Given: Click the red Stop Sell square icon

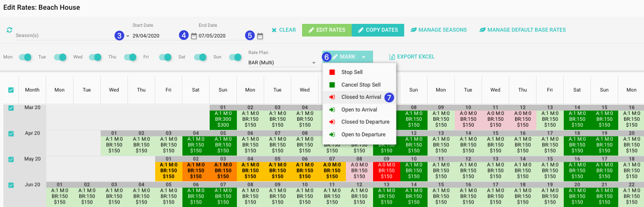Looking at the screenshot, I should pos(332,72).
